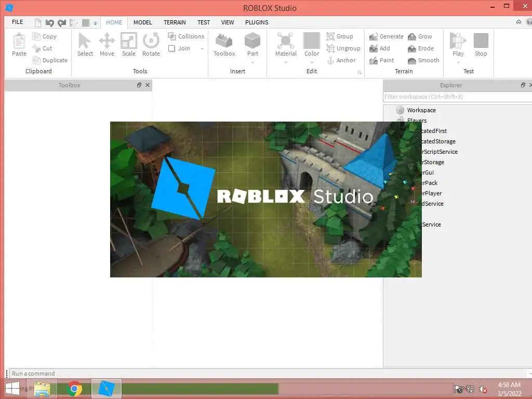Viewport: 532px width, 399px height.
Task: Open the FILE menu
Action: click(x=17, y=22)
